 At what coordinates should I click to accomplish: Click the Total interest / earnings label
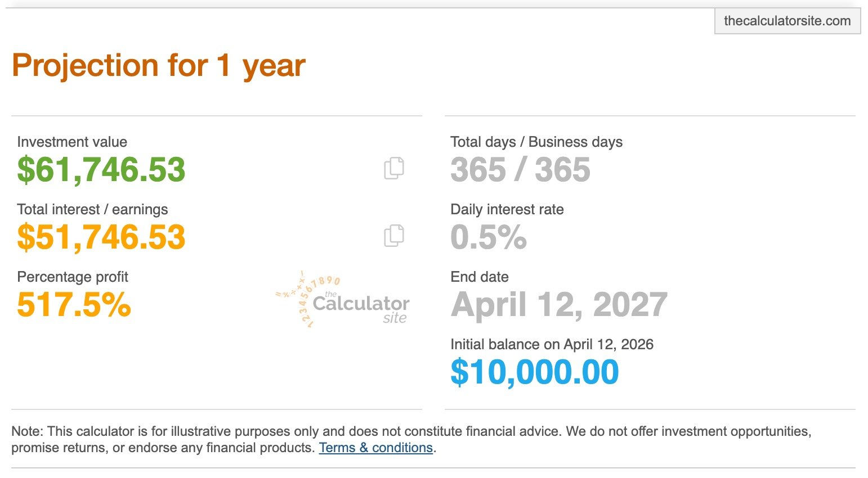92,209
